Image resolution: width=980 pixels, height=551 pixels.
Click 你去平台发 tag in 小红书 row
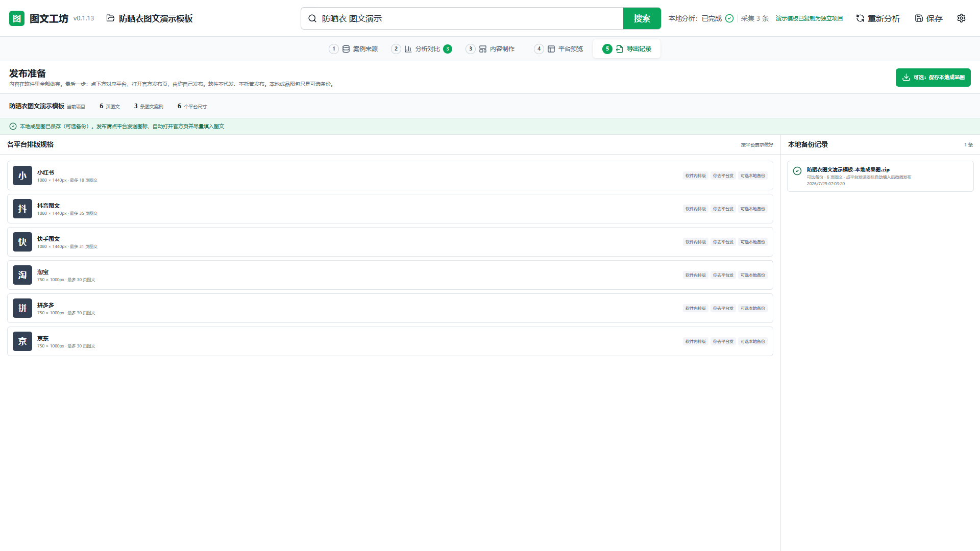click(x=723, y=176)
